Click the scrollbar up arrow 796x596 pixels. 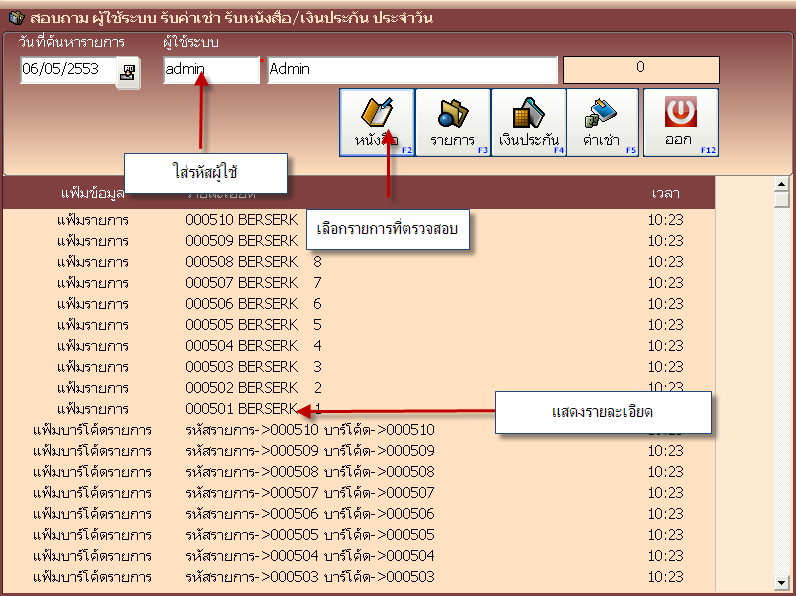[x=782, y=185]
